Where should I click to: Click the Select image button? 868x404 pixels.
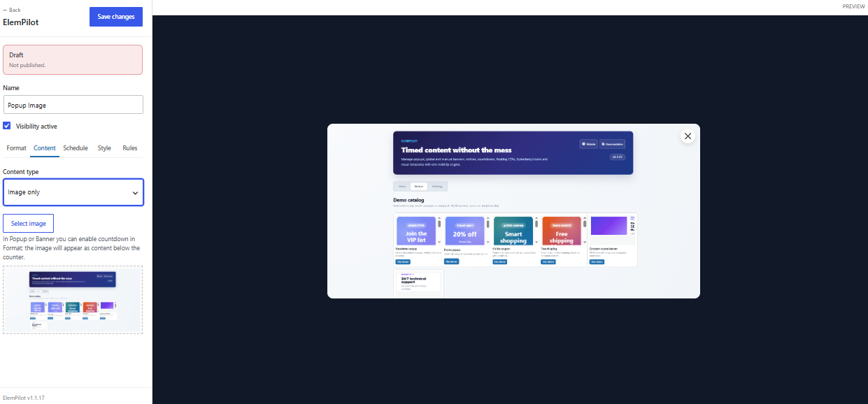pos(28,223)
